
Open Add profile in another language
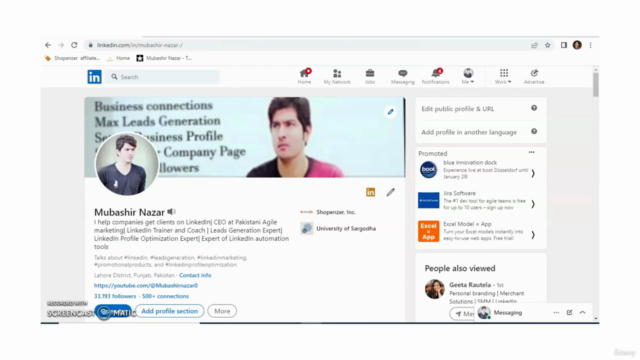[469, 132]
